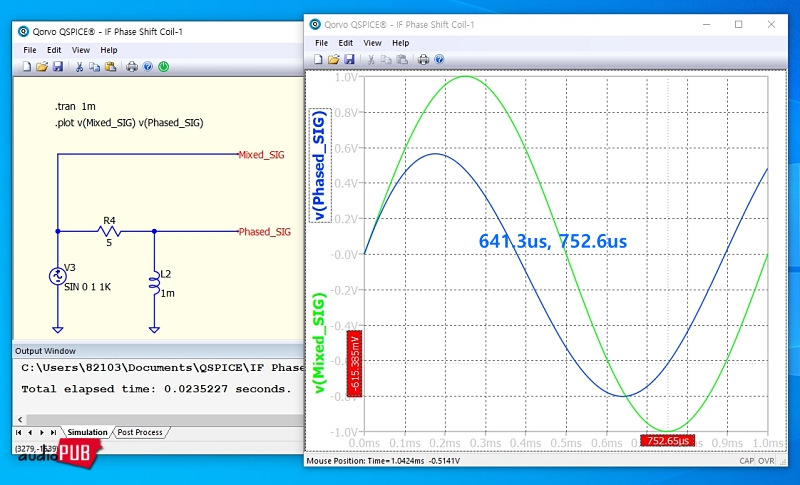Click the 0.0ms x-axis label
The image size is (800, 485).
click(364, 443)
